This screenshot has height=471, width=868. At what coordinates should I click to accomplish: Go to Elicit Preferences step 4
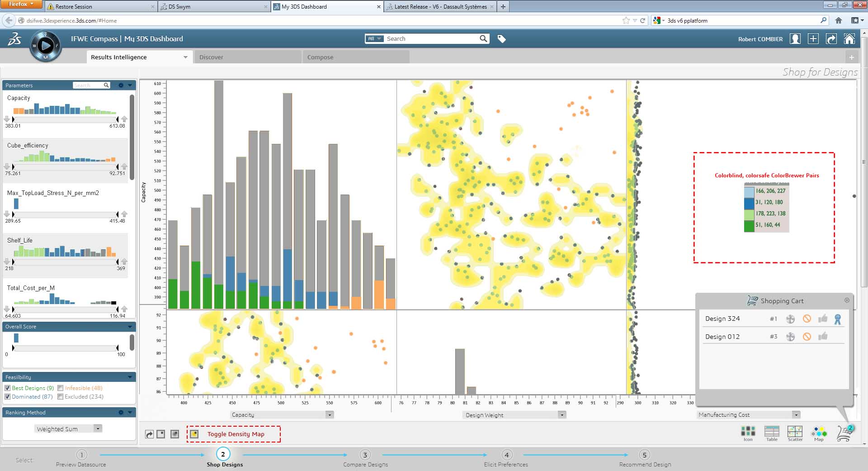[x=506, y=455]
